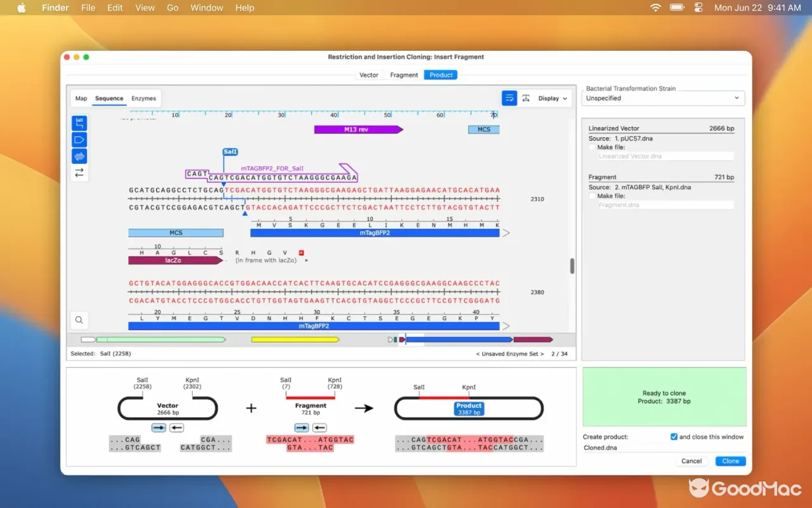Expand the Display options dropdown
Screen dimensions: 812x508
[553, 98]
